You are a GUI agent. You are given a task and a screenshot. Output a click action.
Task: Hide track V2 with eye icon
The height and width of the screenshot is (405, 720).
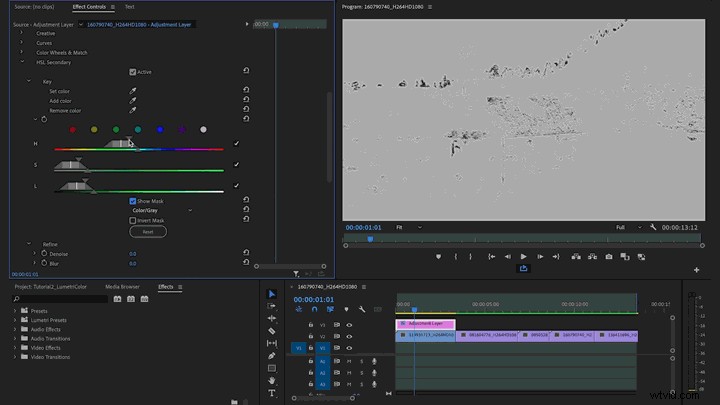pos(349,337)
